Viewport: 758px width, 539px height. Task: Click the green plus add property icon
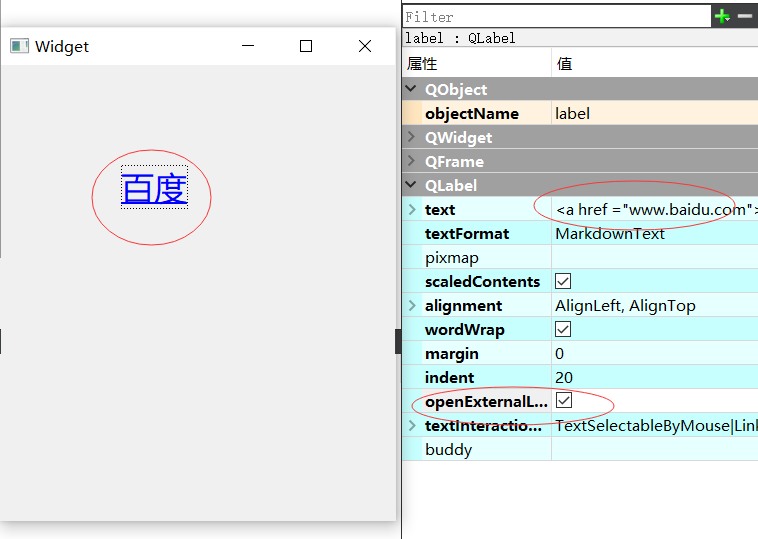tap(722, 16)
